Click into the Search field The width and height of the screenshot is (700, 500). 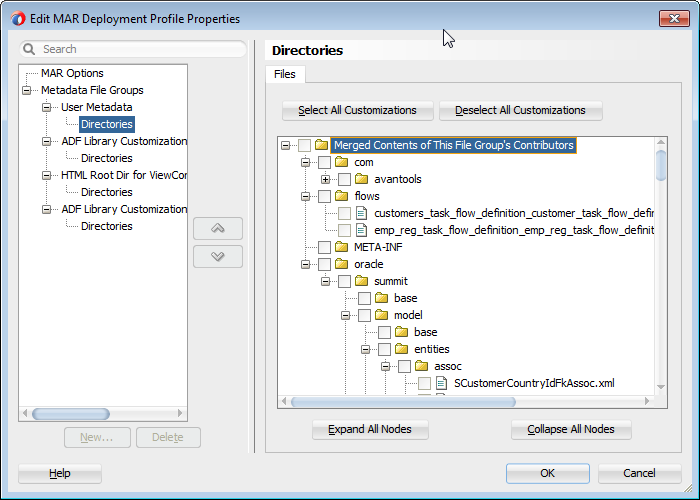[133, 49]
